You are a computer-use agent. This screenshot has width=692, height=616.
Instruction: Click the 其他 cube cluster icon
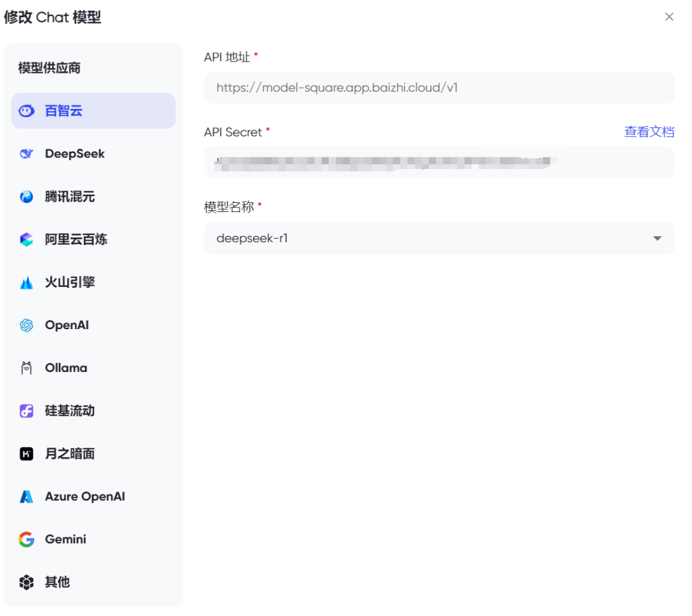pyautogui.click(x=26, y=583)
